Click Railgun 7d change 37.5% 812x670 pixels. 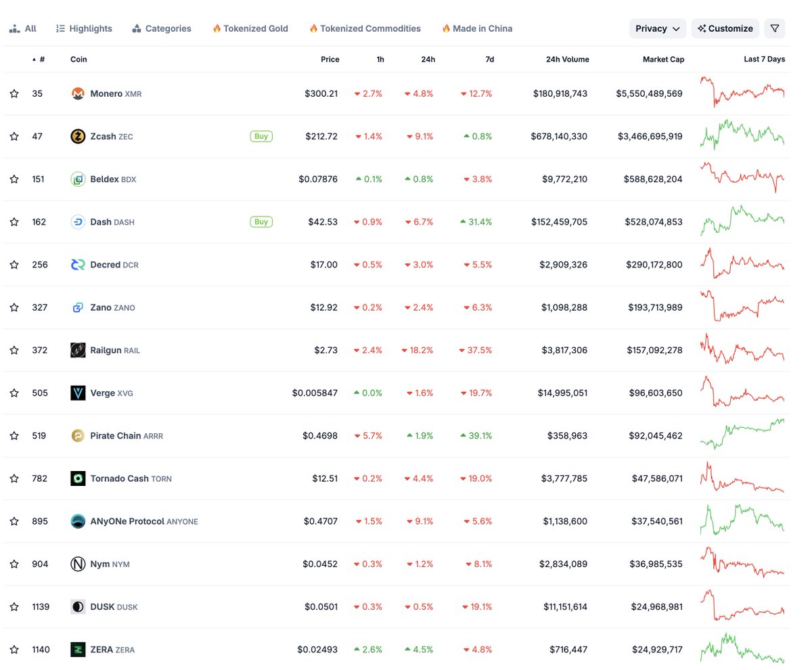click(475, 350)
